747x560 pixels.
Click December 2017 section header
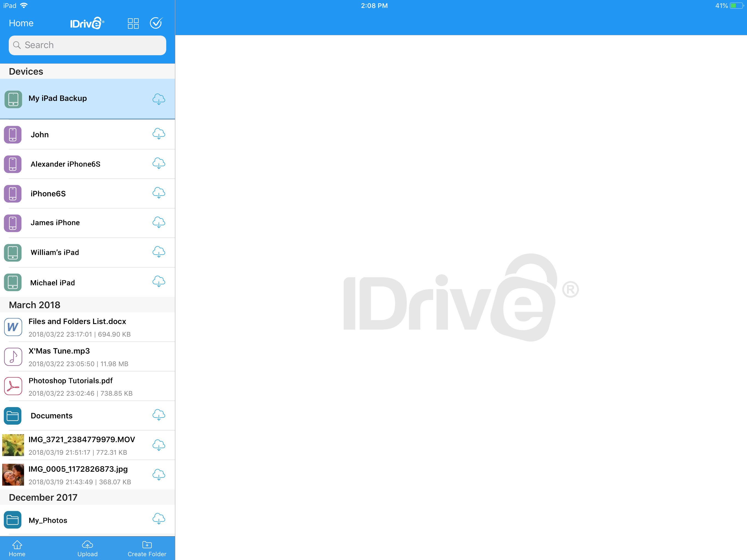(87, 497)
